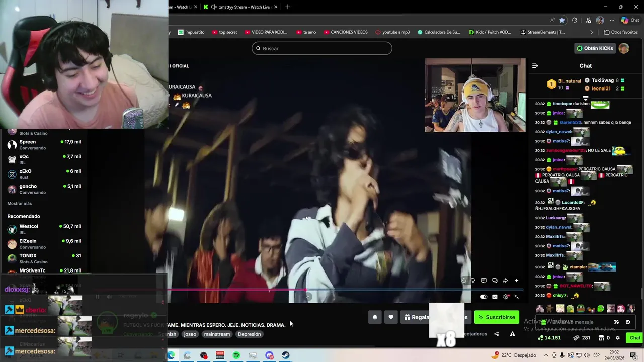Open Steam from the taskbar
Viewport: 644px width, 362px height.
click(x=285, y=355)
